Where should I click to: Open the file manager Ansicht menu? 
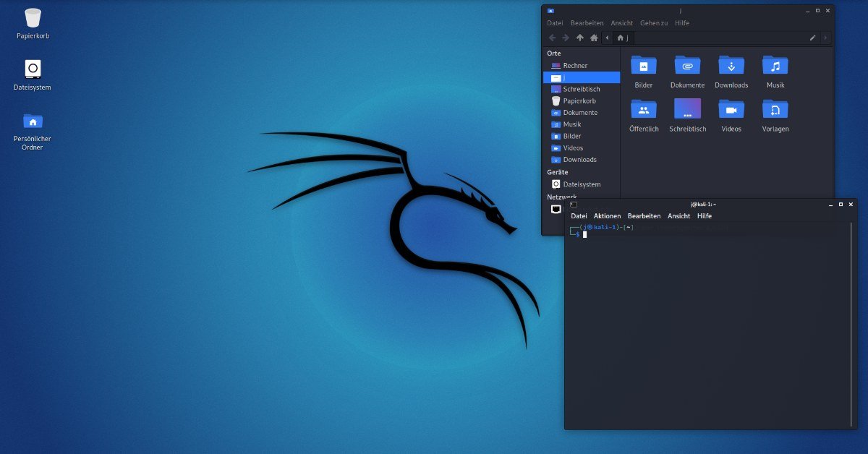click(621, 23)
